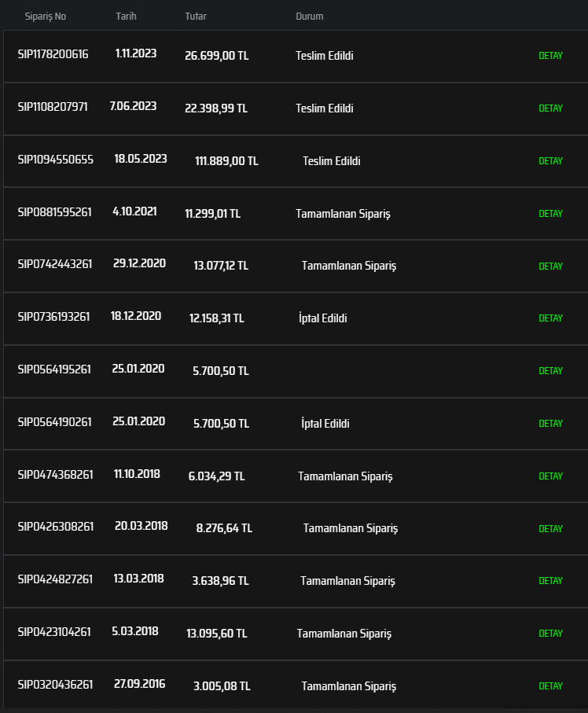This screenshot has width=588, height=713.
Task: Click the Tutar column header
Action: 196,17
